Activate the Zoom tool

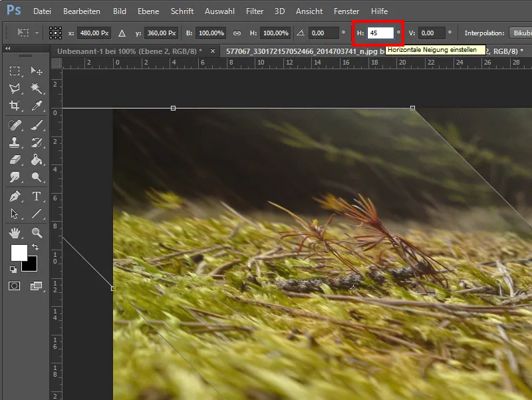coord(37,233)
